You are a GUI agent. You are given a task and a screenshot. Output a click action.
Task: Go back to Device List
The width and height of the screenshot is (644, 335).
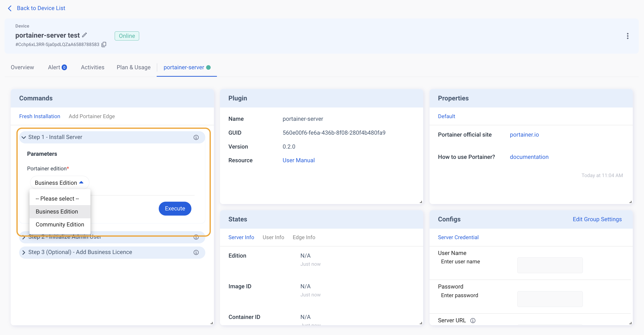click(41, 8)
